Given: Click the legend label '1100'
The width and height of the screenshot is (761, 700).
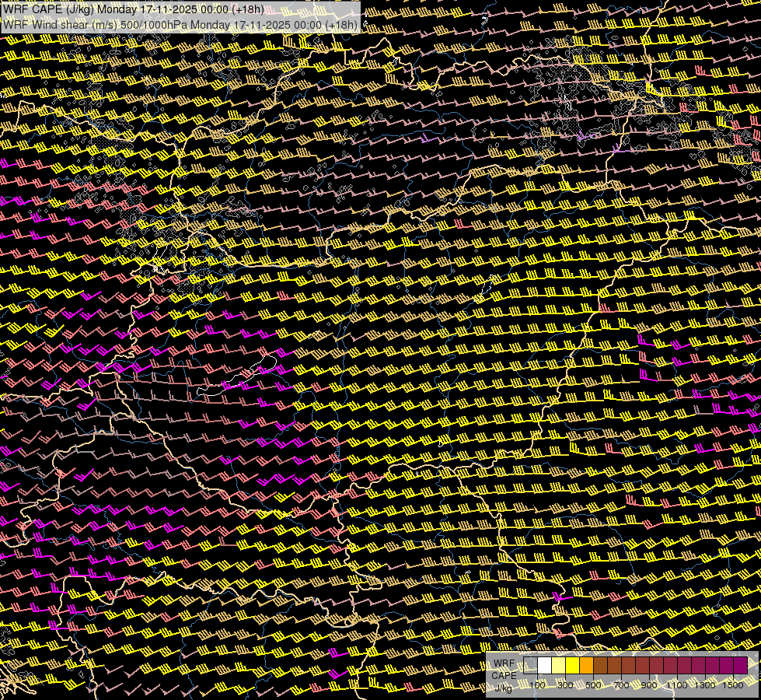Looking at the screenshot, I should click(x=676, y=685).
